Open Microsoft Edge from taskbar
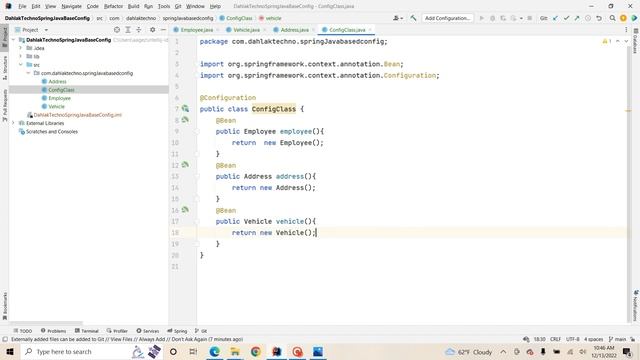 click(x=214, y=351)
